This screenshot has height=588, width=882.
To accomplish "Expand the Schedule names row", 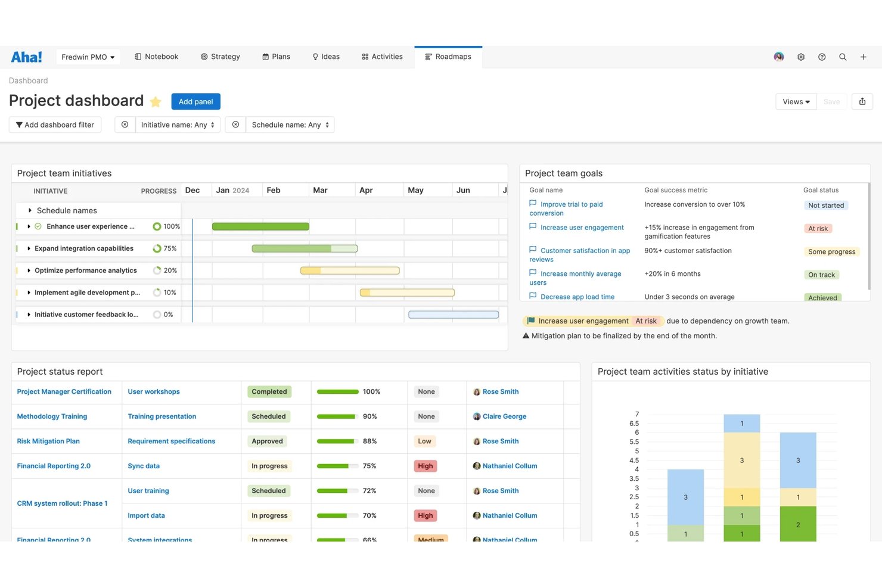I will (x=30, y=210).
